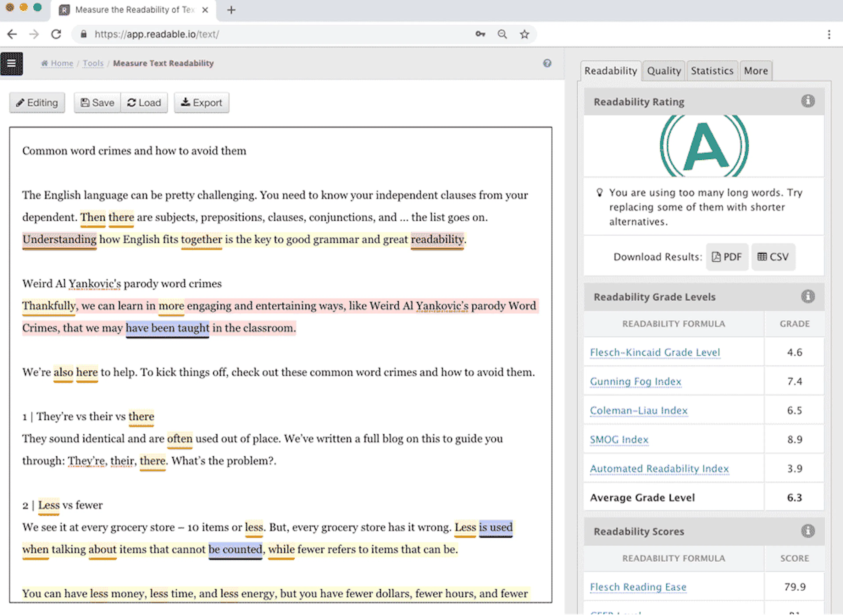Open the Export options
Viewport: 843px width, 616px height.
(x=201, y=103)
